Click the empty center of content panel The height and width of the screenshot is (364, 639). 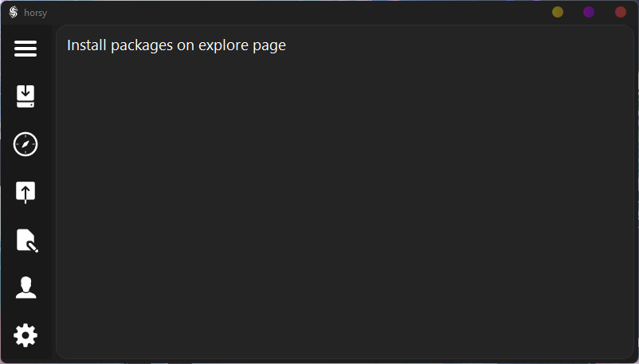coord(344,199)
